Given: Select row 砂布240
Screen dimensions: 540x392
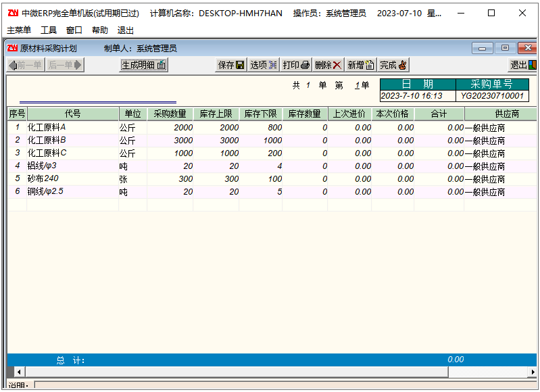Looking at the screenshot, I should (272, 179).
